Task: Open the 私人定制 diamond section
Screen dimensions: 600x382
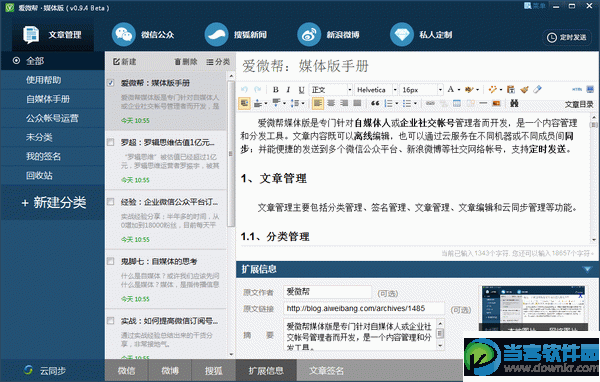Action: tap(421, 35)
